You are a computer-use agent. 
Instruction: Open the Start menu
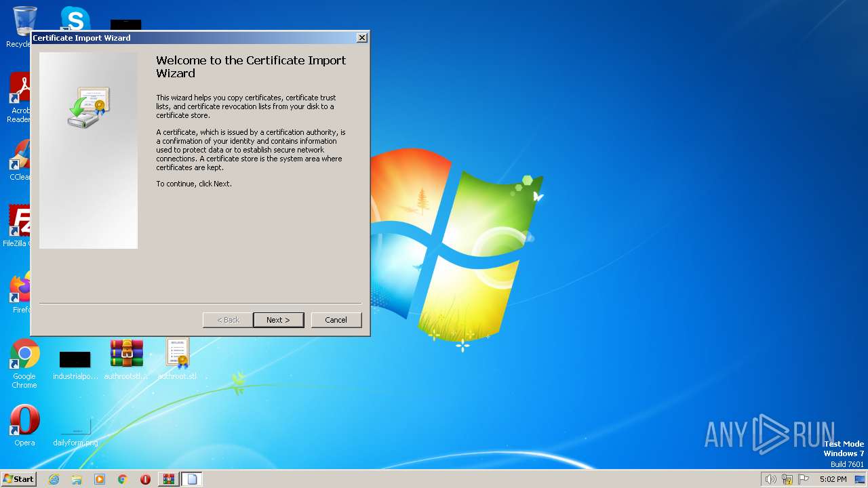pos(19,479)
